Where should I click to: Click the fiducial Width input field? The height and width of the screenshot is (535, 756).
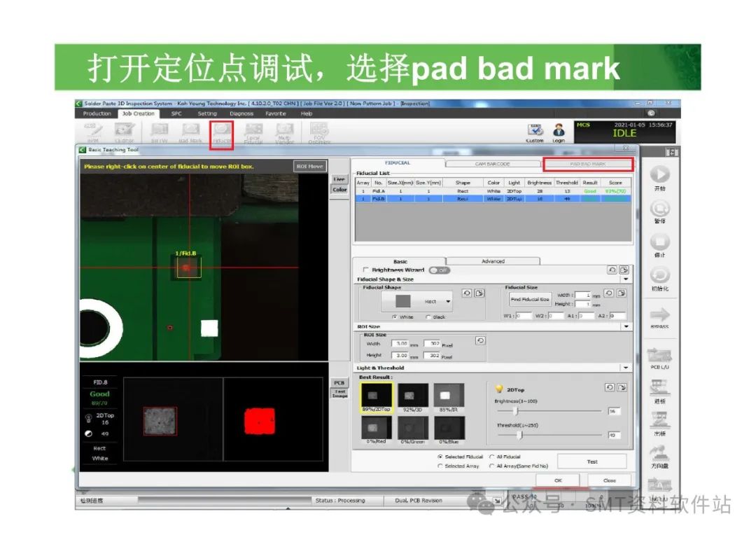[582, 295]
